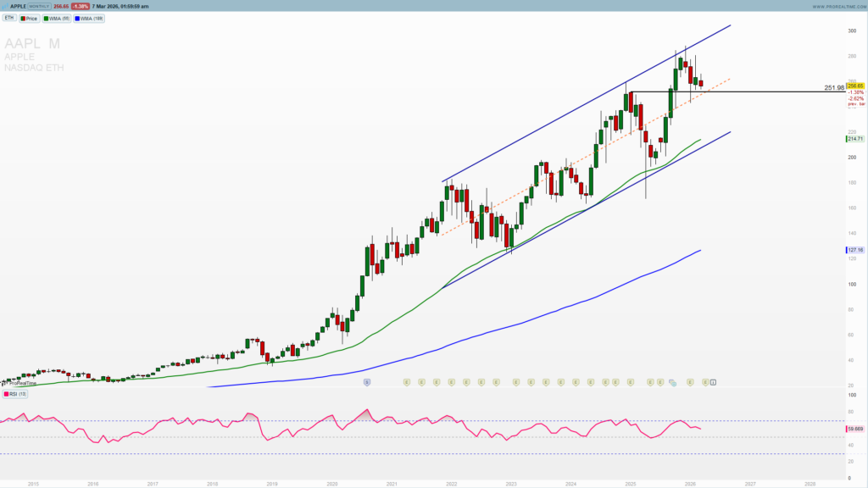Click the earnings badge under the 2021 candles
The image size is (868, 488).
[x=421, y=381]
